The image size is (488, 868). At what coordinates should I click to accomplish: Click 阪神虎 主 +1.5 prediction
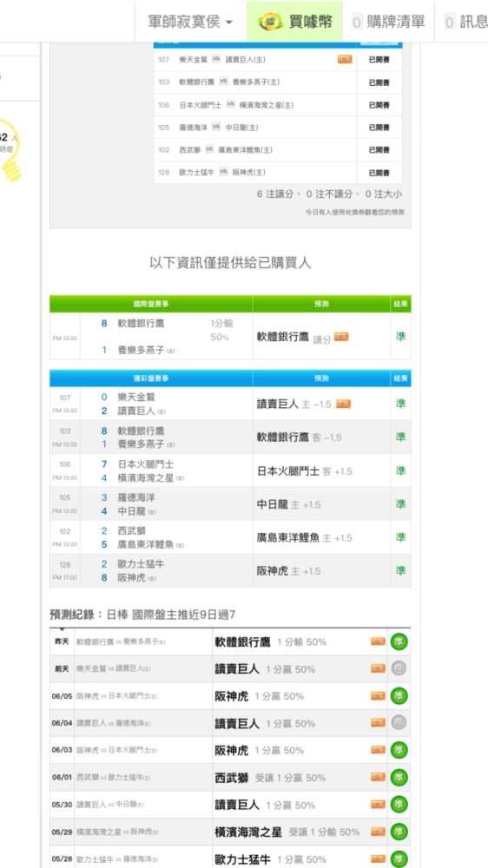tap(288, 571)
